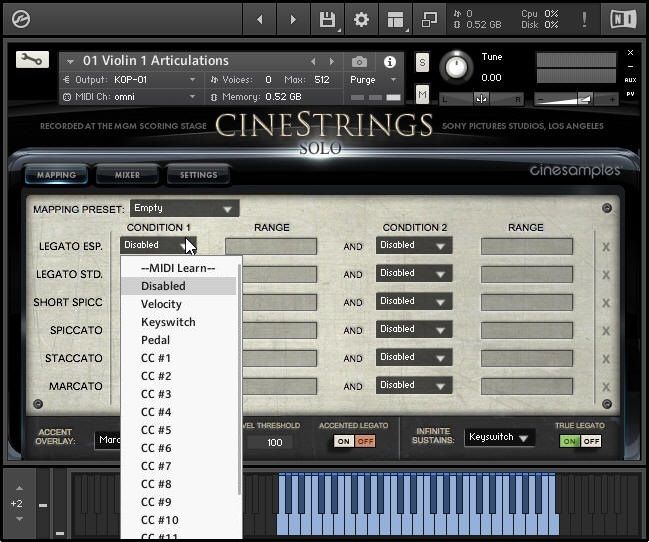Choose CC #1 from the condition list

178,358
